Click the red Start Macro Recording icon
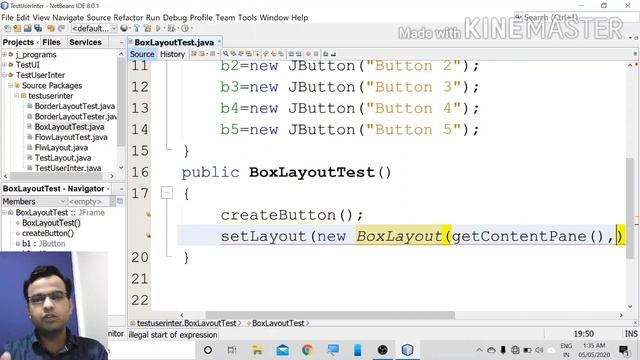 coord(308,53)
